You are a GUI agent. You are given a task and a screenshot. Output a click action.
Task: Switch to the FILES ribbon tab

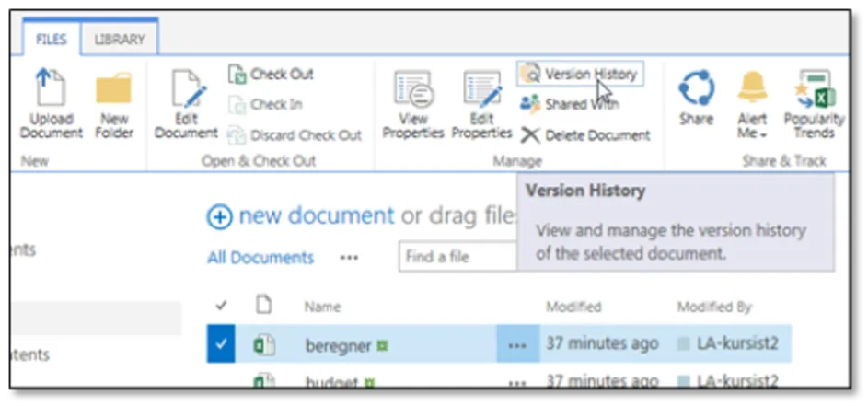51,40
